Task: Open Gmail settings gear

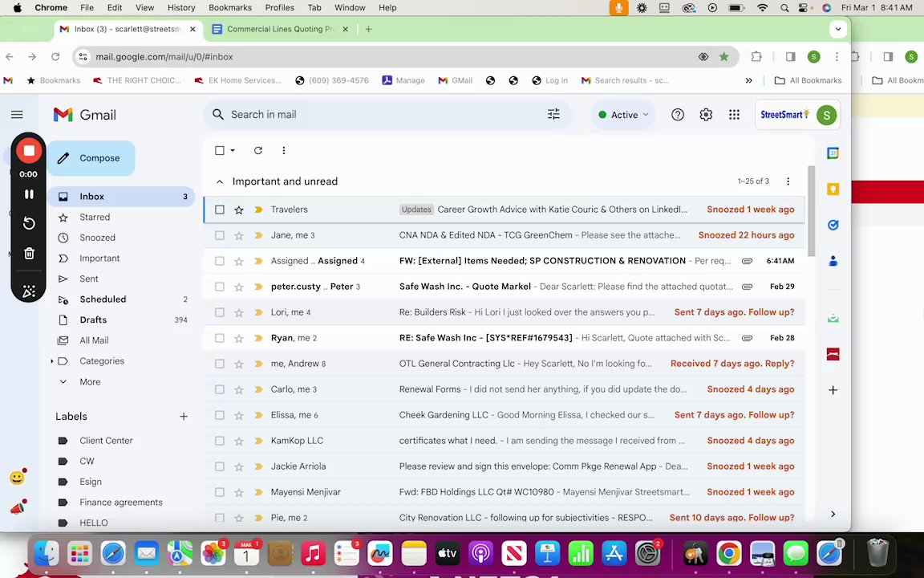Action: 706,115
